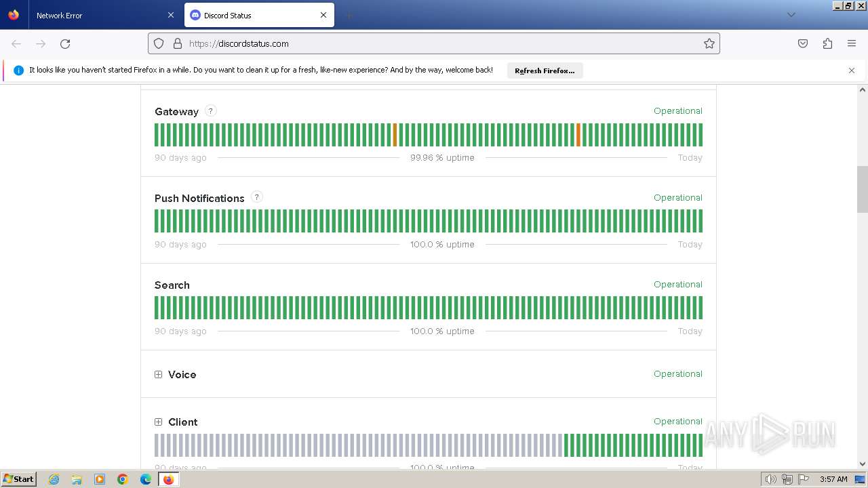Open the Firefox hamburger application menu

point(852,43)
